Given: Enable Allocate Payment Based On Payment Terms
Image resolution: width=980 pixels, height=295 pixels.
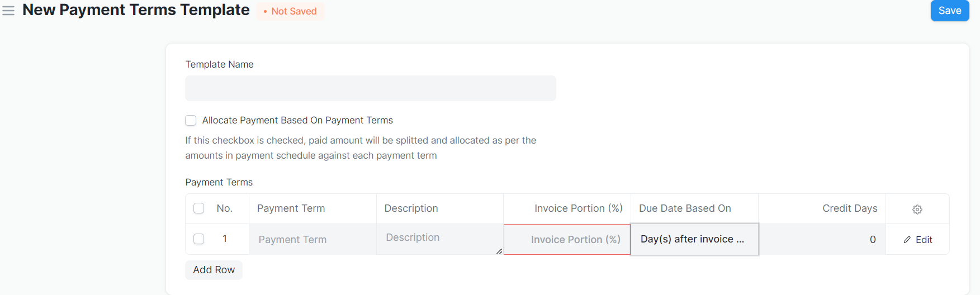Looking at the screenshot, I should 191,120.
